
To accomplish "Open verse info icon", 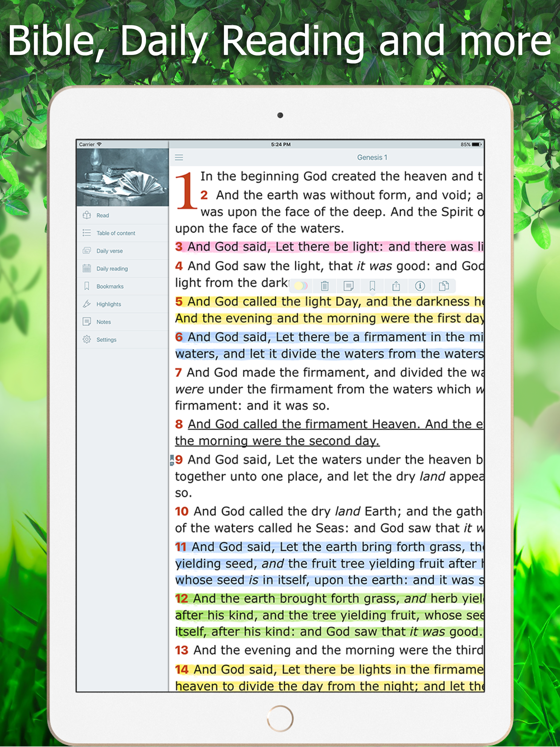I will coord(420,286).
